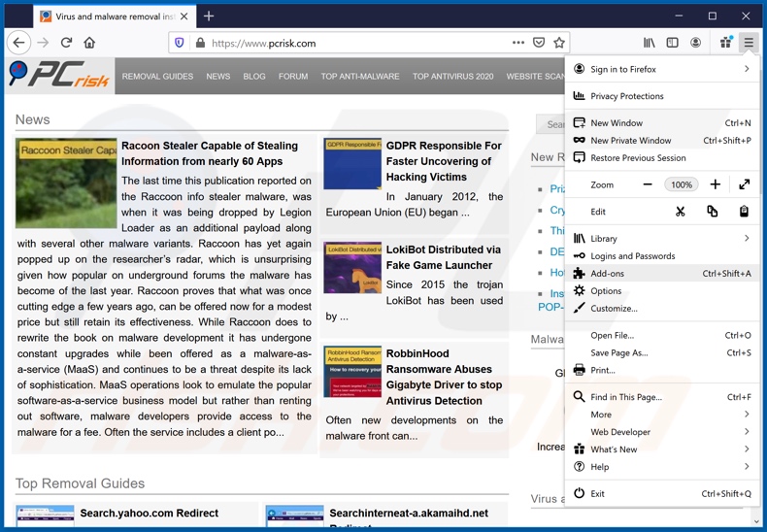The height and width of the screenshot is (532, 767).
Task: Open Options from the menu
Action: click(x=662, y=291)
